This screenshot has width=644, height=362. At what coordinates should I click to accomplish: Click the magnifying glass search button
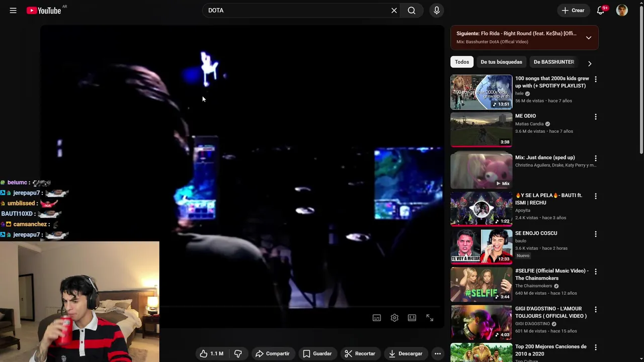click(412, 10)
